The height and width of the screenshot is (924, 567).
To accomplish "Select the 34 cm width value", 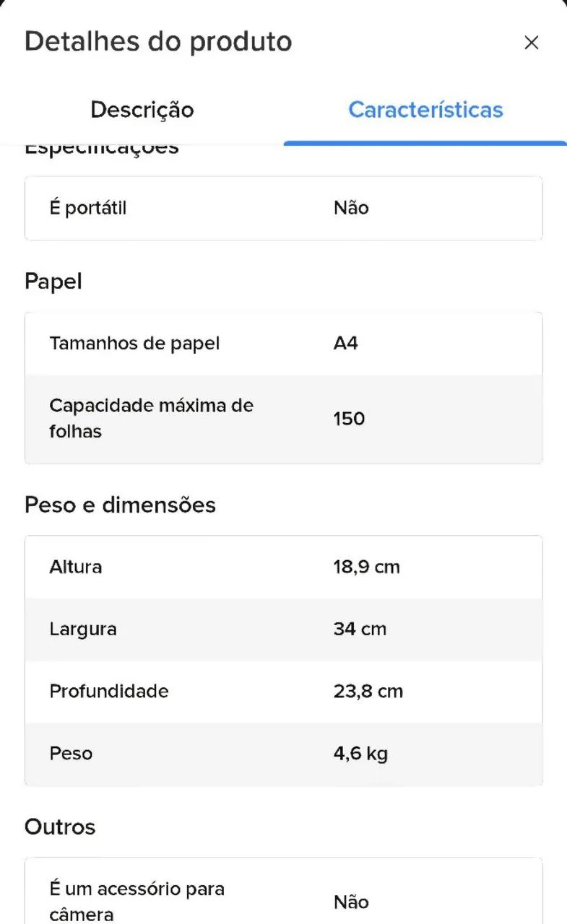I will [360, 629].
